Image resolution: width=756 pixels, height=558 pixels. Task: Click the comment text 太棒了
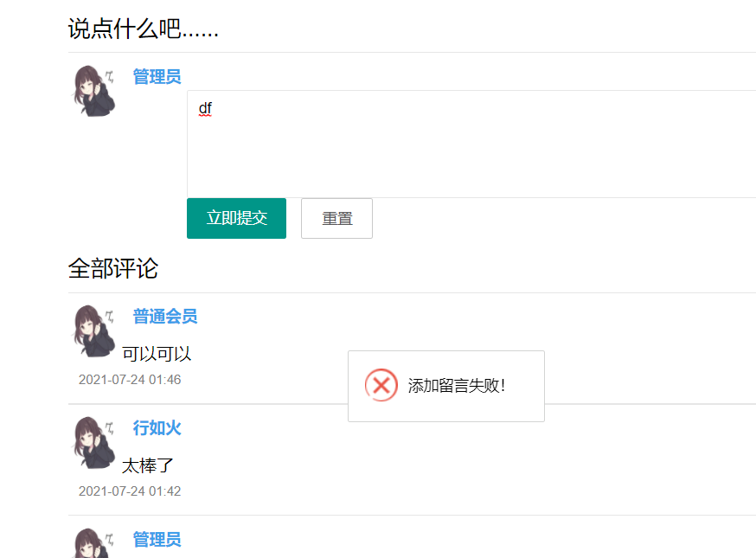pyautogui.click(x=148, y=465)
